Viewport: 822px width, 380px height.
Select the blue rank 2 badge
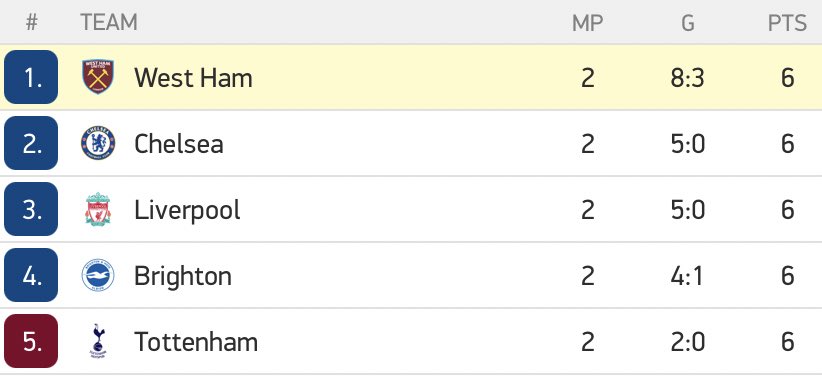click(x=31, y=143)
